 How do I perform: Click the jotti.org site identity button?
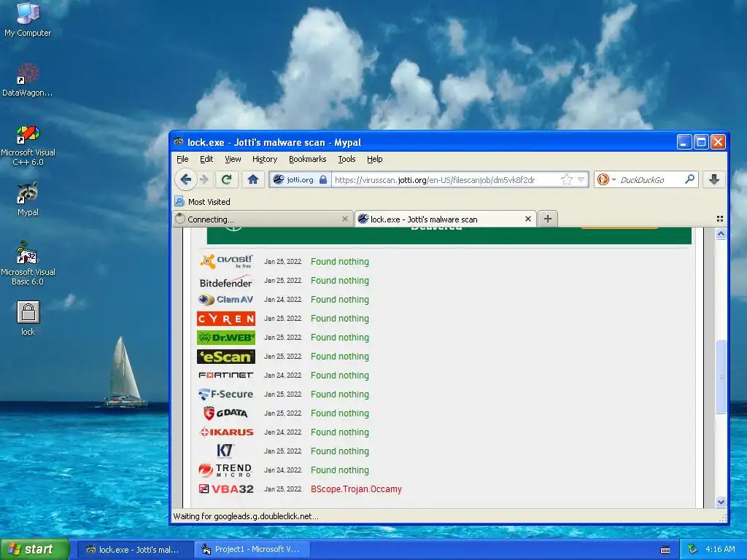pyautogui.click(x=300, y=179)
